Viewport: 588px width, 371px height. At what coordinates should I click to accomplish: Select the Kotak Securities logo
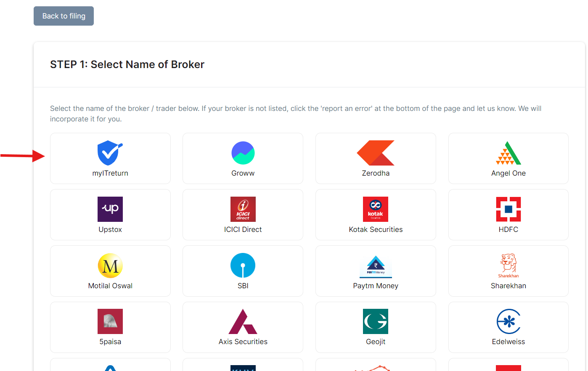tap(376, 209)
